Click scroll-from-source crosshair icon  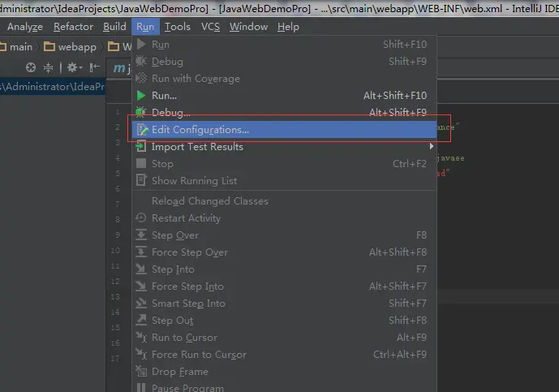coord(31,67)
